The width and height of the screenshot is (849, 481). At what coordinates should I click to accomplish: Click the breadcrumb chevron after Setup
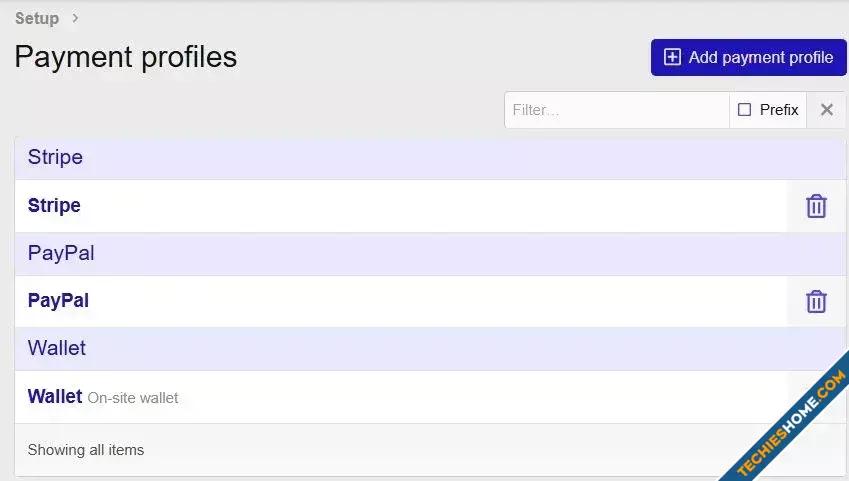coord(75,18)
